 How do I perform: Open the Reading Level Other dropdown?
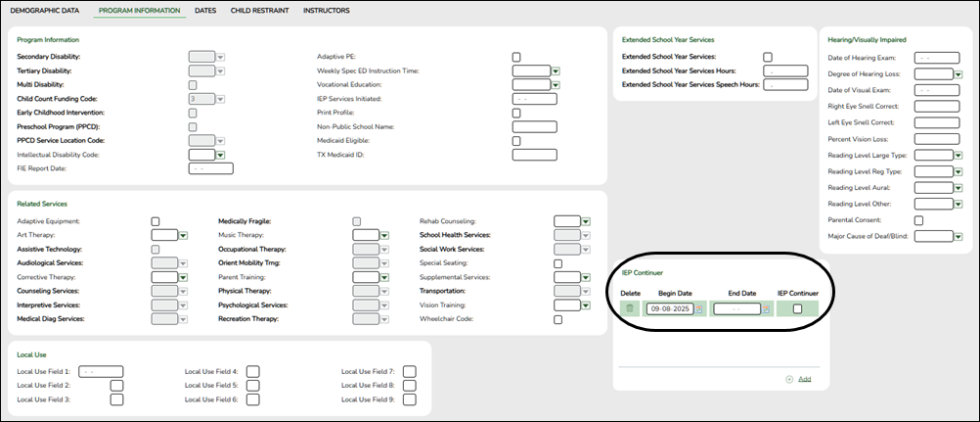(x=958, y=204)
